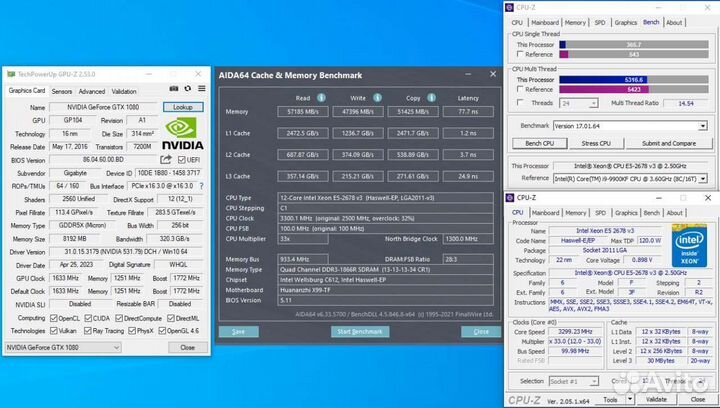This screenshot has width=720, height=408.
Task: Toggle the OpenGL 4.6 checkbox
Action: (x=162, y=330)
